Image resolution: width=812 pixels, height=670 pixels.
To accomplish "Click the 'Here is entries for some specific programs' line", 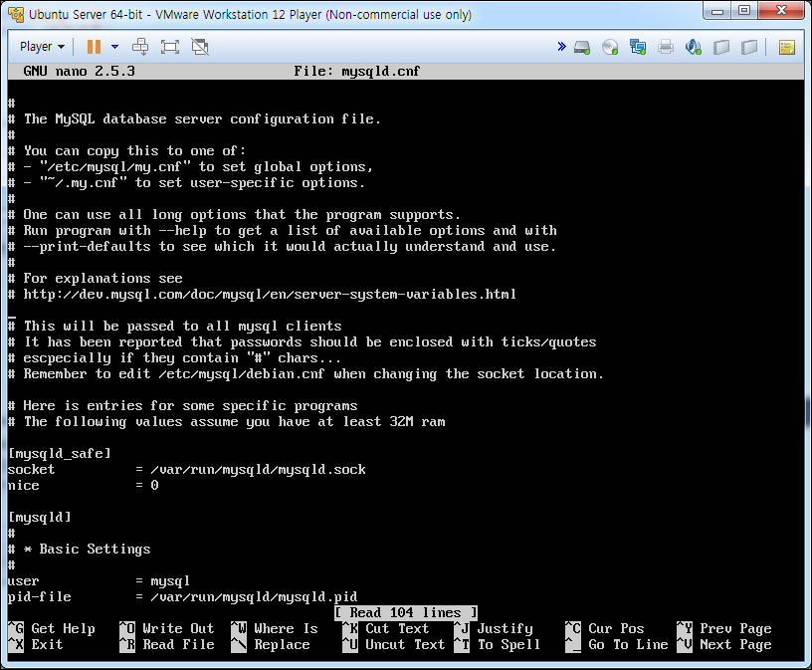I will [182, 406].
